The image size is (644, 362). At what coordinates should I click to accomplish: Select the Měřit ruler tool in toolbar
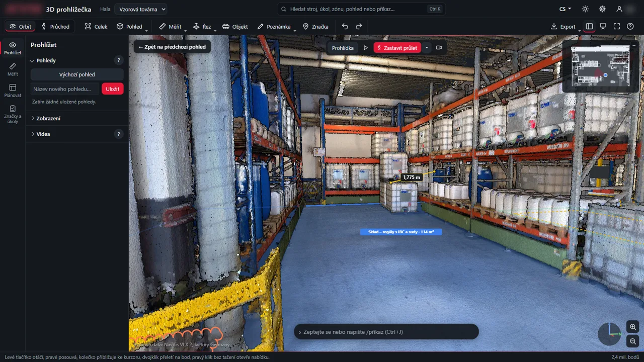point(170,27)
